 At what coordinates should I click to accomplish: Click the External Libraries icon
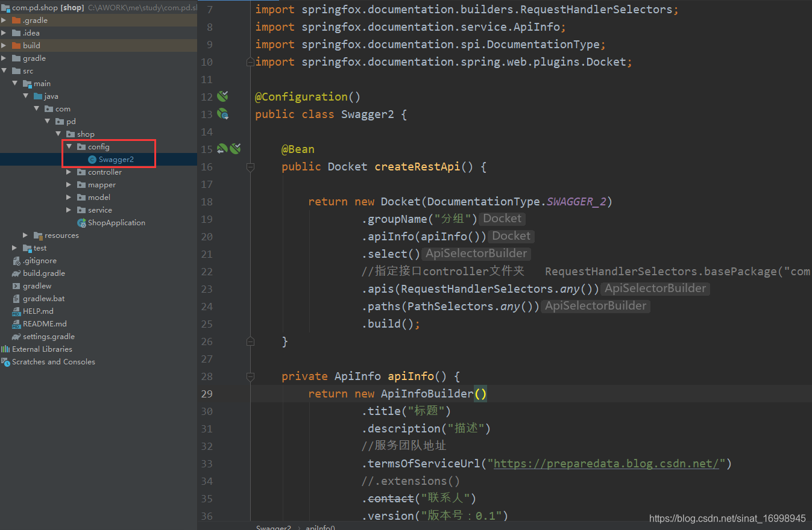click(5, 349)
